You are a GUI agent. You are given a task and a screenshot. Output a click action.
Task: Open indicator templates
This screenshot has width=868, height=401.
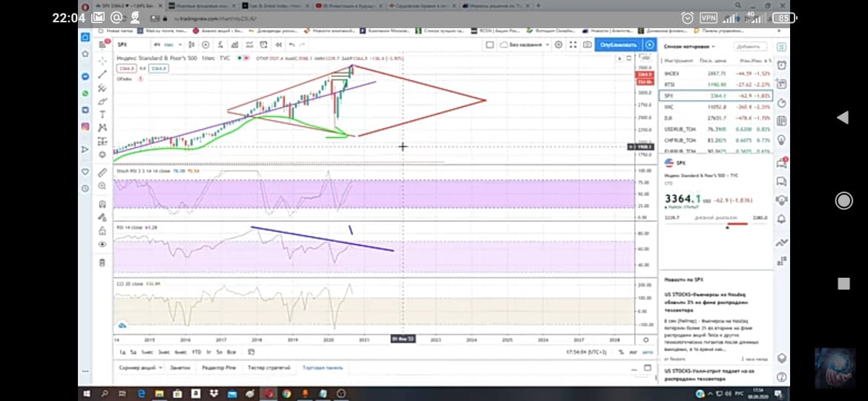pos(249,45)
